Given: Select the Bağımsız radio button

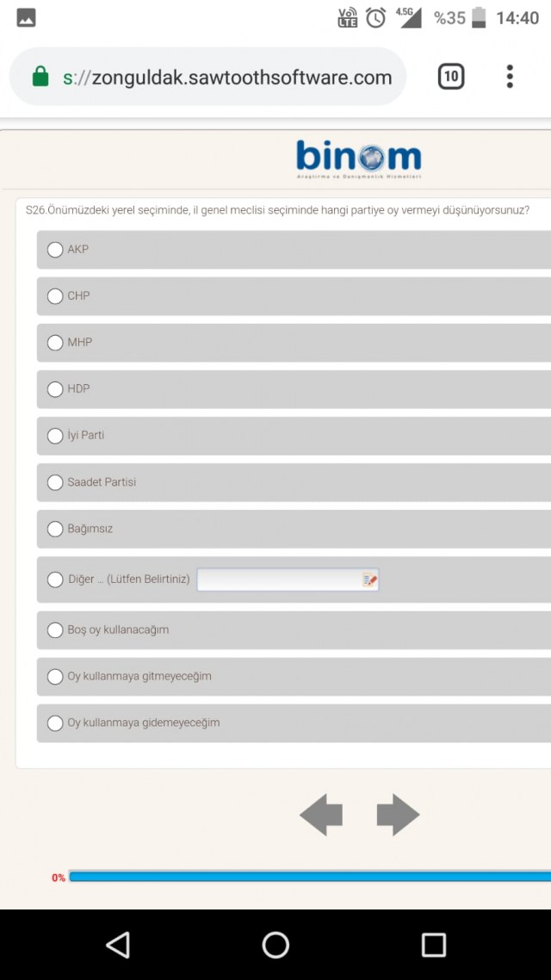Looking at the screenshot, I should click(x=55, y=529).
